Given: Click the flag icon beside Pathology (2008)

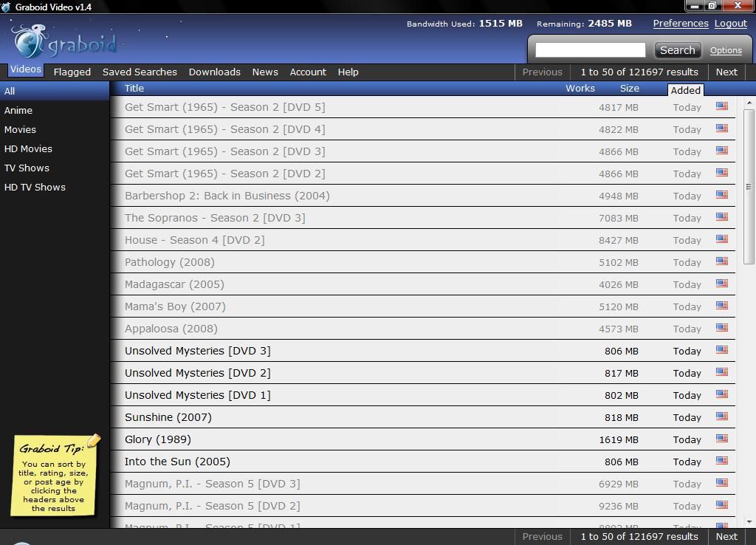Looking at the screenshot, I should coord(722,261).
